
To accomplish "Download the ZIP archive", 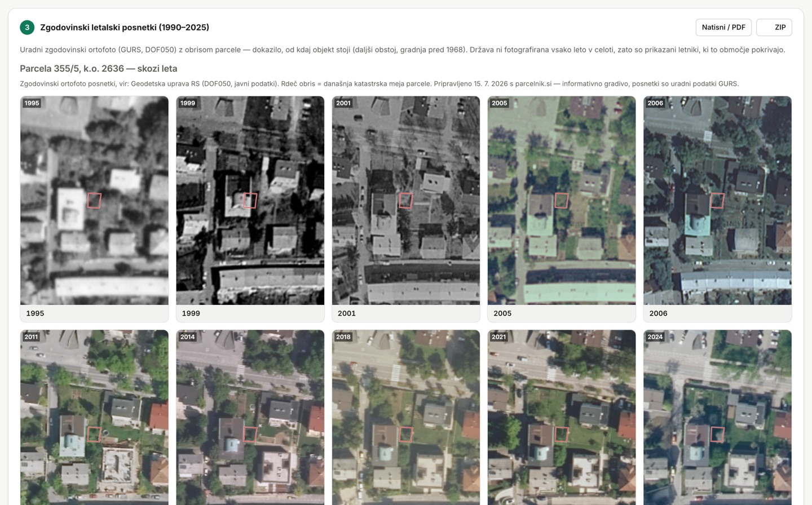I will pyautogui.click(x=774, y=27).
